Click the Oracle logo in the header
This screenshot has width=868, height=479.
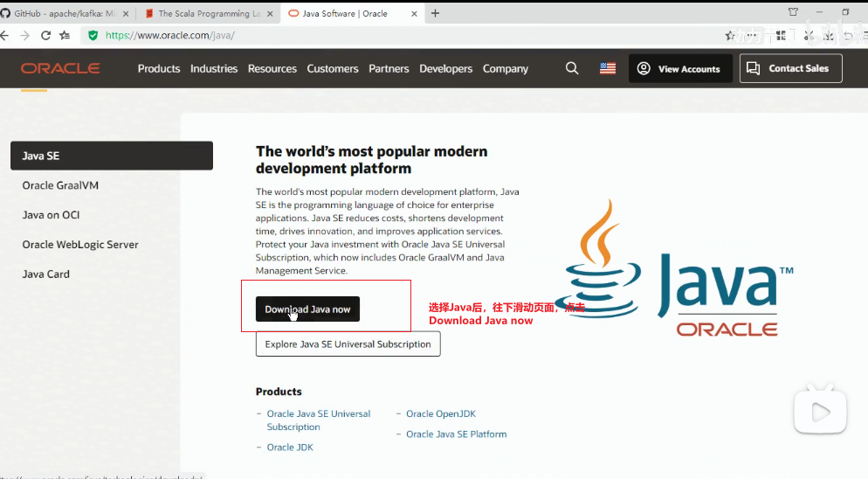[60, 68]
